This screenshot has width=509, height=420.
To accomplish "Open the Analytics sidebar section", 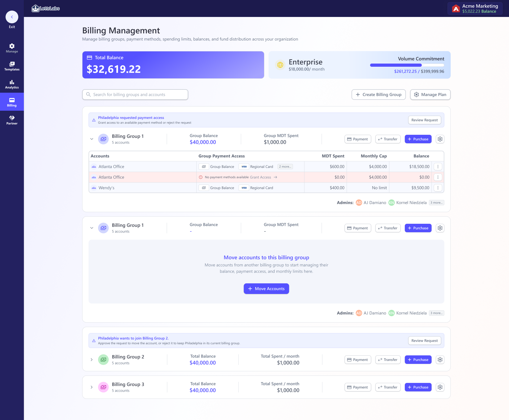I will tap(12, 84).
